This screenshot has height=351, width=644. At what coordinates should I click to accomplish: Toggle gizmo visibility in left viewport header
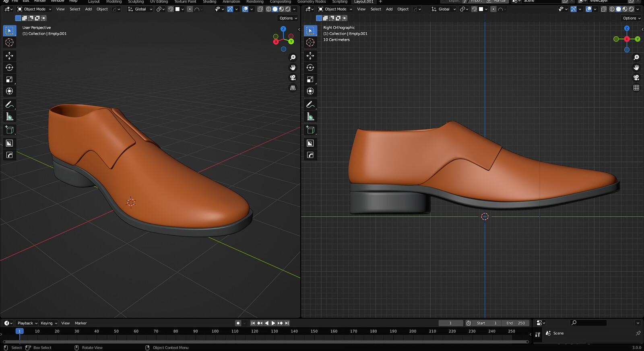click(230, 9)
